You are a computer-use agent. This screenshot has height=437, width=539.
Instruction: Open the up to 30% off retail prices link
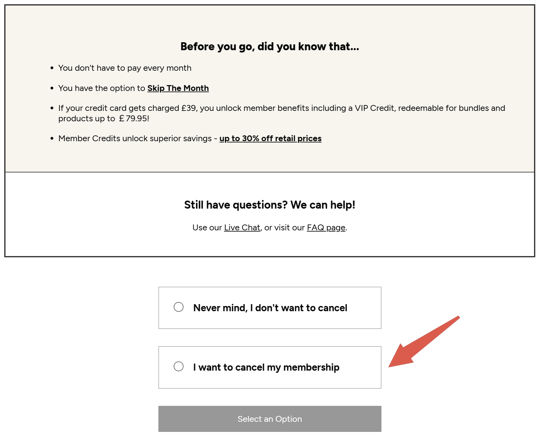point(270,138)
